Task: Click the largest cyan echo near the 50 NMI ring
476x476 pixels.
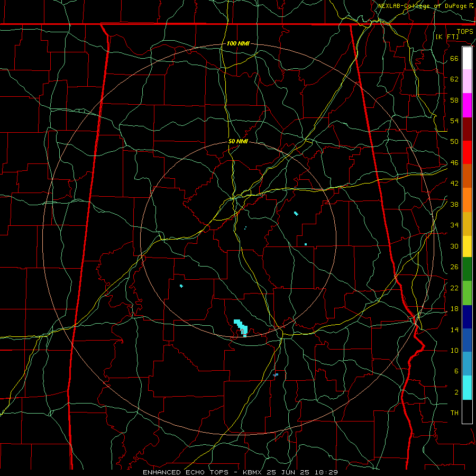Action: coord(241,327)
